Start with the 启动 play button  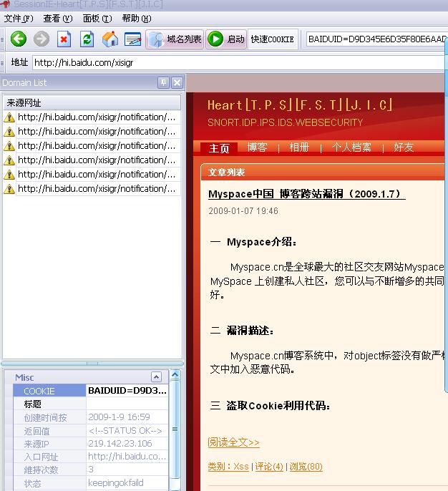(x=226, y=39)
